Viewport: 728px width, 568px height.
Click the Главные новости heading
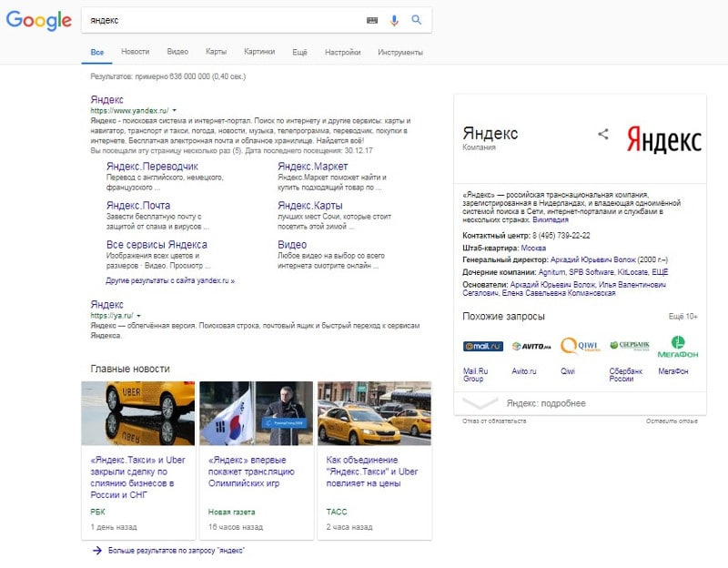pyautogui.click(x=130, y=369)
